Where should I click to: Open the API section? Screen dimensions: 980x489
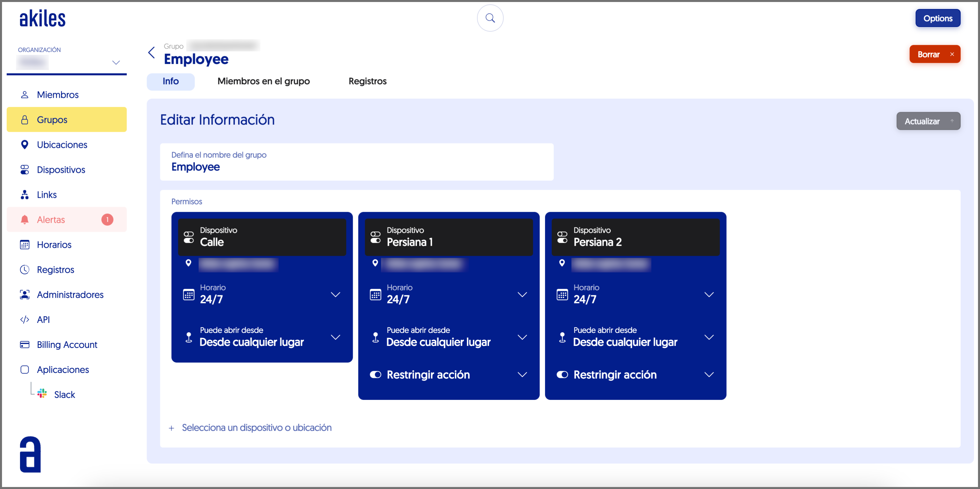pos(43,320)
